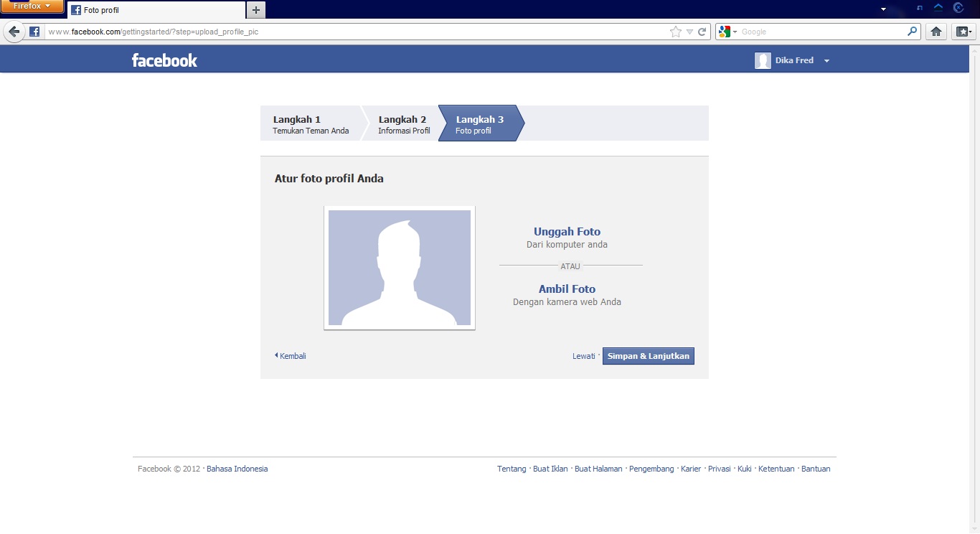980x534 pixels.
Task: Open the address bar history dropdown arrow
Action: [x=689, y=32]
